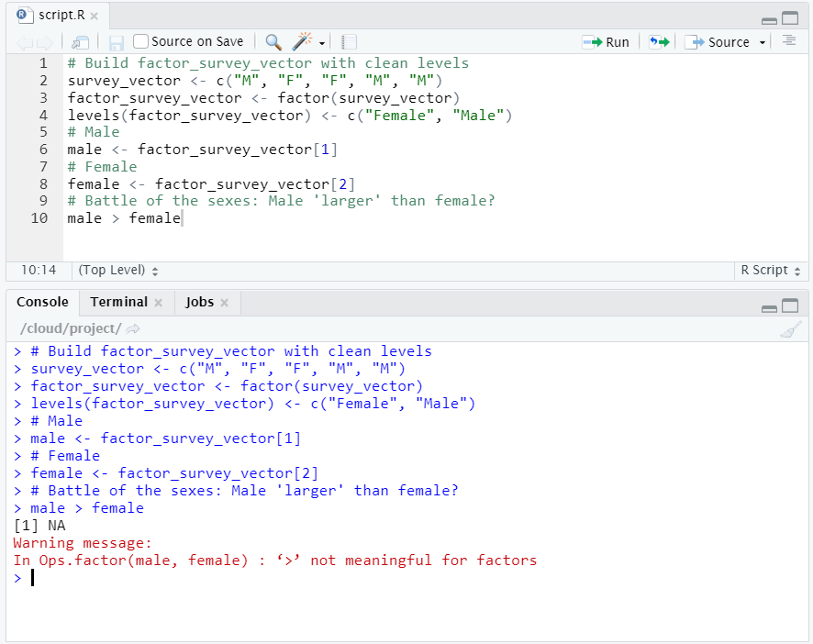Click console line "> male > female"
The width and height of the screenshot is (813, 644).
click(79, 508)
